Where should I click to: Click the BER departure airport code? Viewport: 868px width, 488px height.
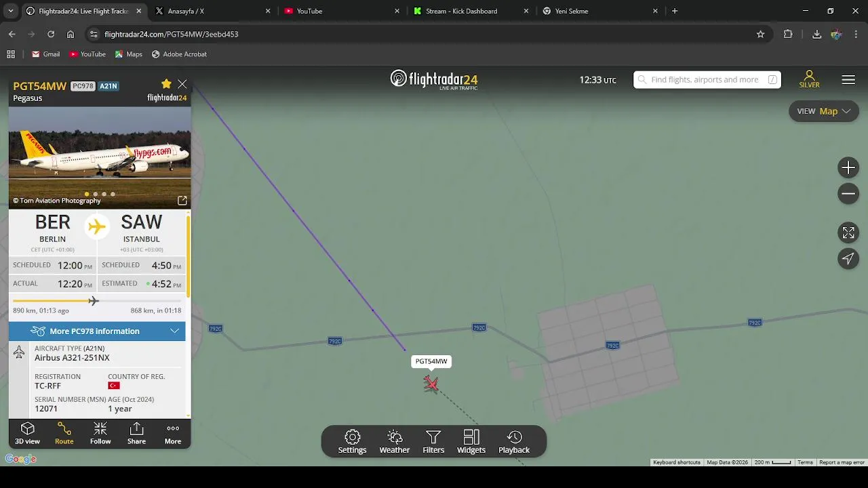click(52, 222)
